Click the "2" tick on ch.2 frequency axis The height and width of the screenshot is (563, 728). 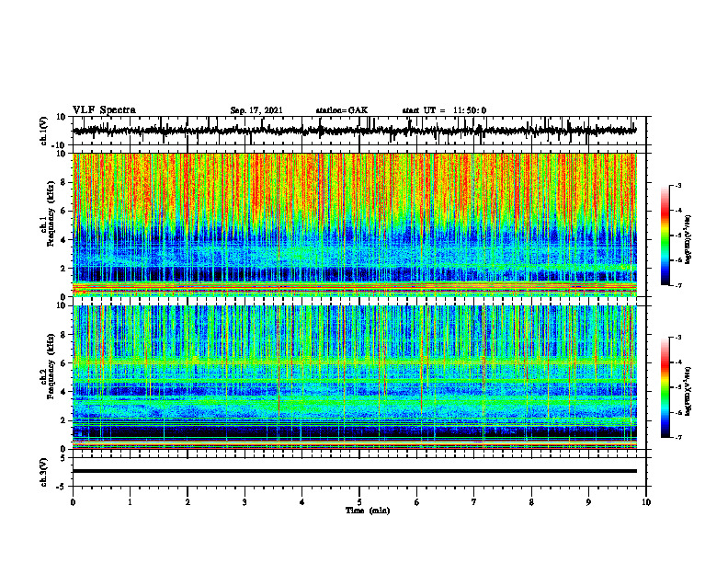point(63,420)
